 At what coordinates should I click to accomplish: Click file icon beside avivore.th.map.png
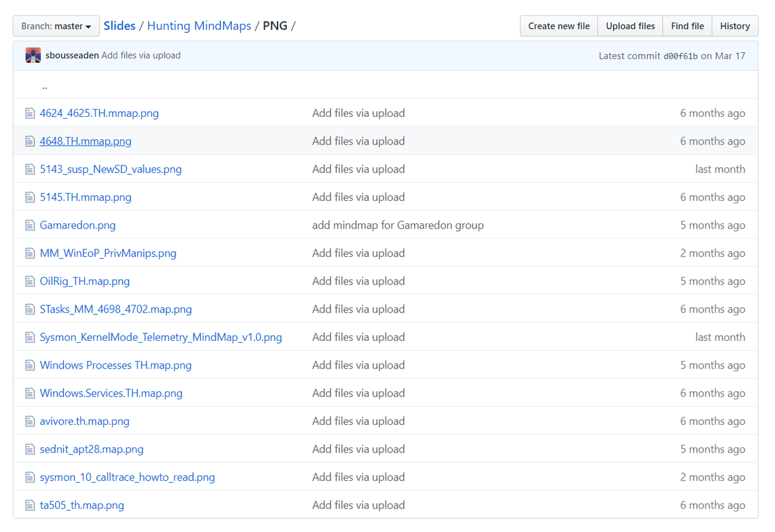30,421
